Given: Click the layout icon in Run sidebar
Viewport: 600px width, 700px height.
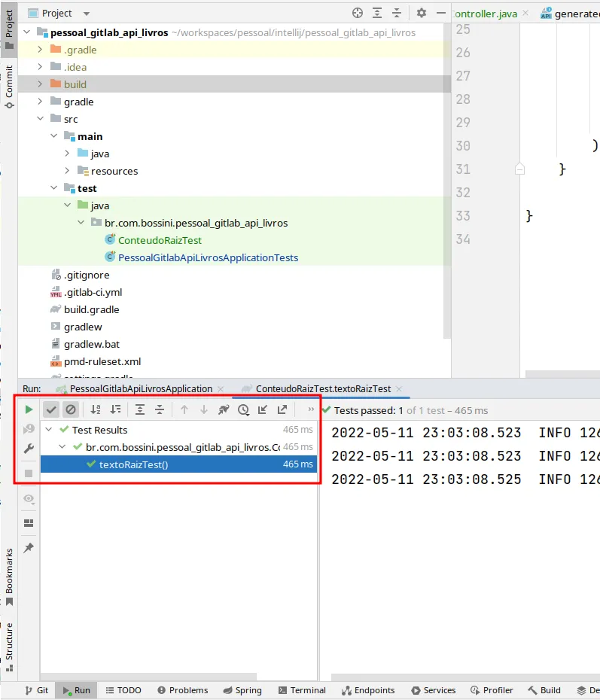Looking at the screenshot, I should 29,523.
